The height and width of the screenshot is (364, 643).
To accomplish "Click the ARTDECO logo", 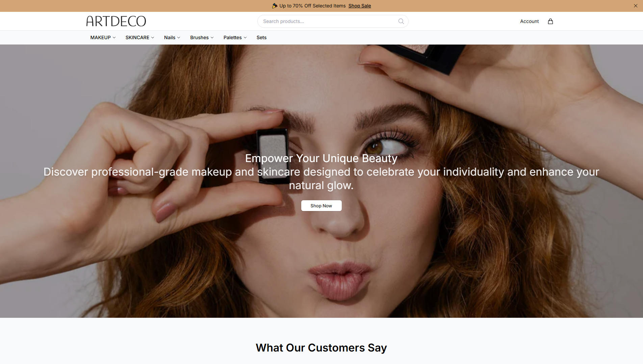I will 116,21.
